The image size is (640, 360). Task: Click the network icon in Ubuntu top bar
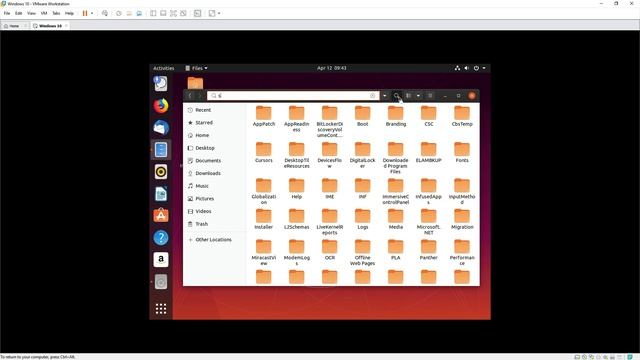tap(457, 68)
